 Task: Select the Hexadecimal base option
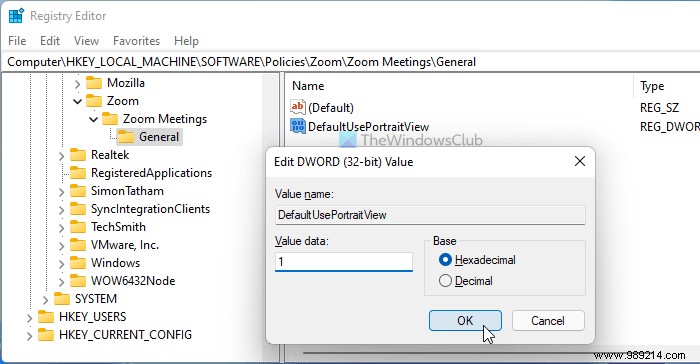[445, 260]
